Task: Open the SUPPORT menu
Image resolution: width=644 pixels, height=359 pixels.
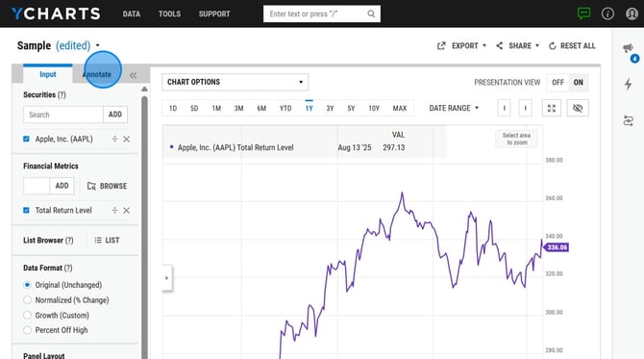Action: 214,14
